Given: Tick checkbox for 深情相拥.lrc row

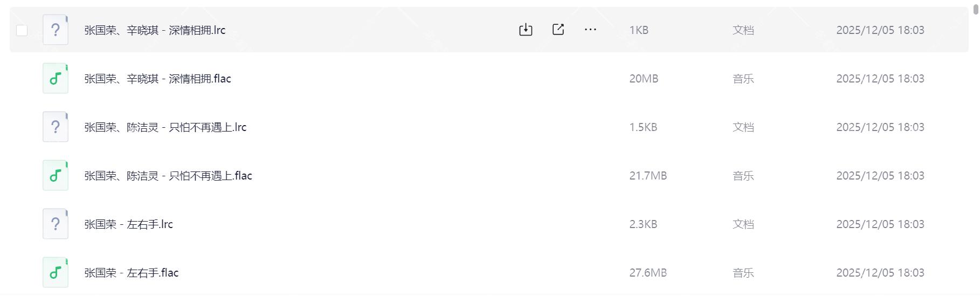Looking at the screenshot, I should pyautogui.click(x=22, y=30).
